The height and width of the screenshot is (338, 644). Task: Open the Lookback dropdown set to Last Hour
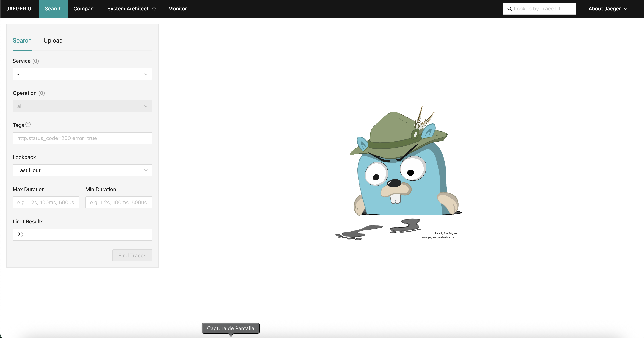[82, 170]
